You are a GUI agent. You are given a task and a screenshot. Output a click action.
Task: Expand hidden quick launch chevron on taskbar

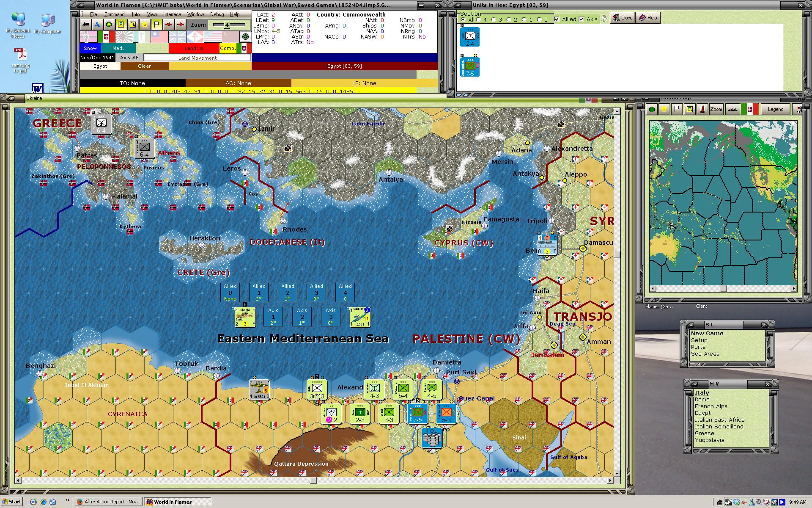(67, 501)
